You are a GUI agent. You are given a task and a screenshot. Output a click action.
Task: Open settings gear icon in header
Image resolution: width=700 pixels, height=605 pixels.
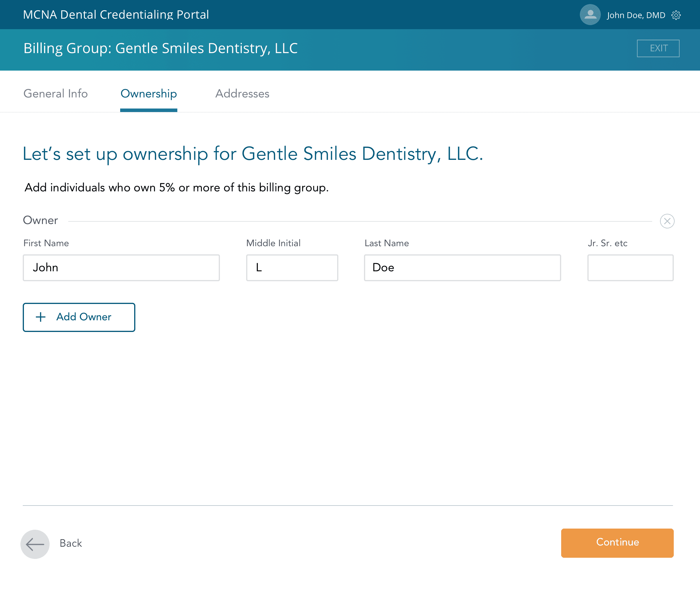pyautogui.click(x=676, y=15)
